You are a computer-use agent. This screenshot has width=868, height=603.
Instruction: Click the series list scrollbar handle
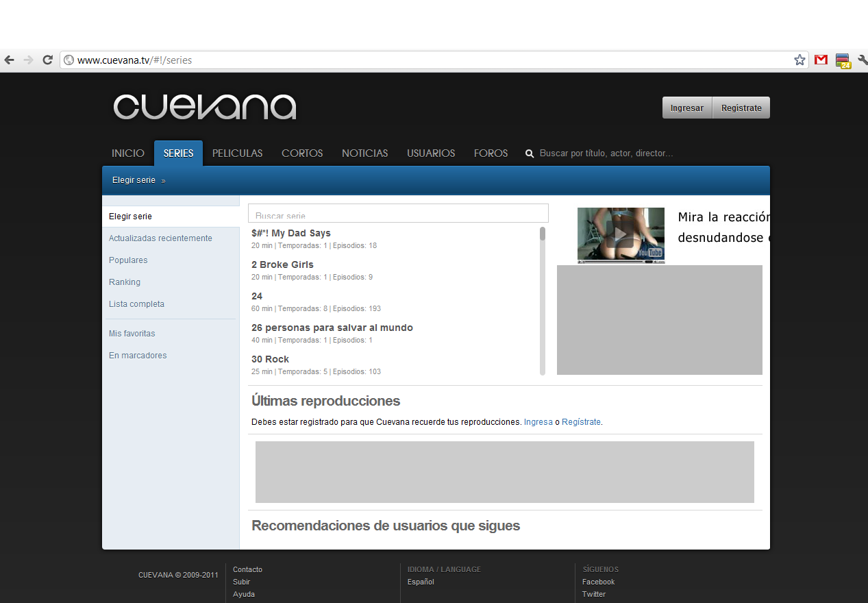click(x=543, y=234)
